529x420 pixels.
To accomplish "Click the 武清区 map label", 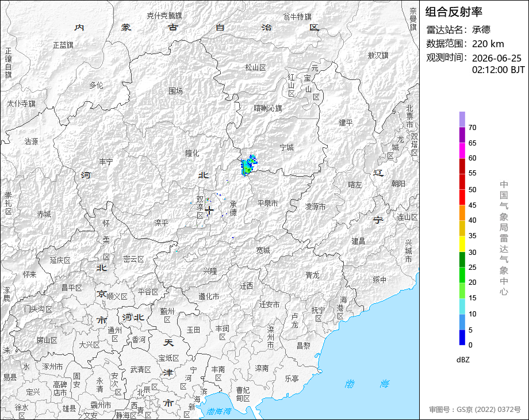I will [141, 370].
